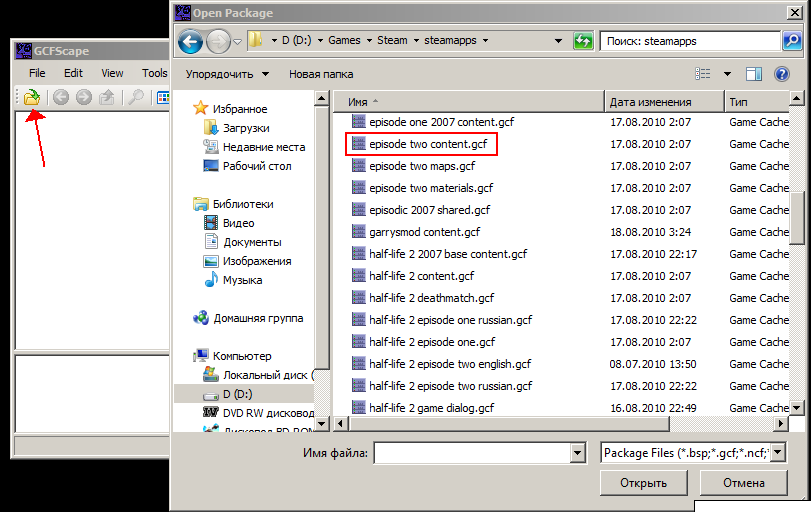The height and width of the screenshot is (512, 811).
Task: Select D (D:) drive in navigation pane
Action: point(237,394)
